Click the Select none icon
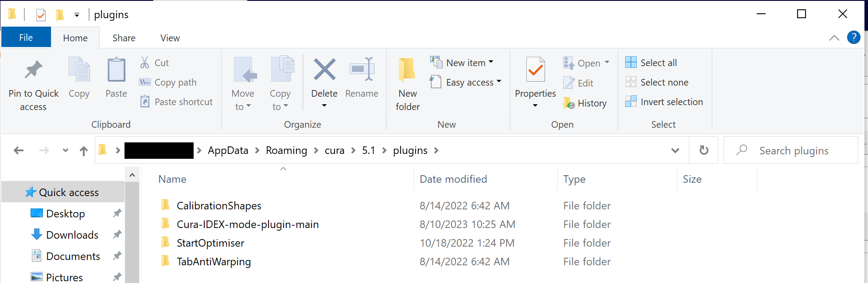 (x=631, y=82)
